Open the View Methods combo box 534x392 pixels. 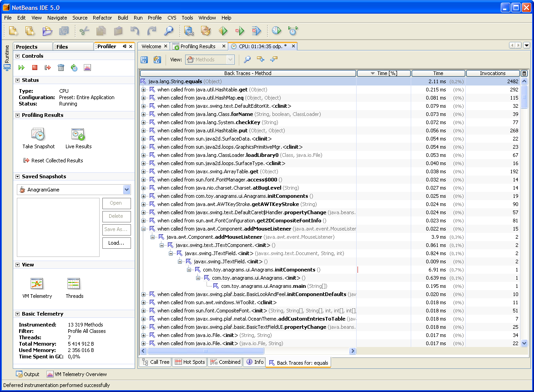click(210, 60)
